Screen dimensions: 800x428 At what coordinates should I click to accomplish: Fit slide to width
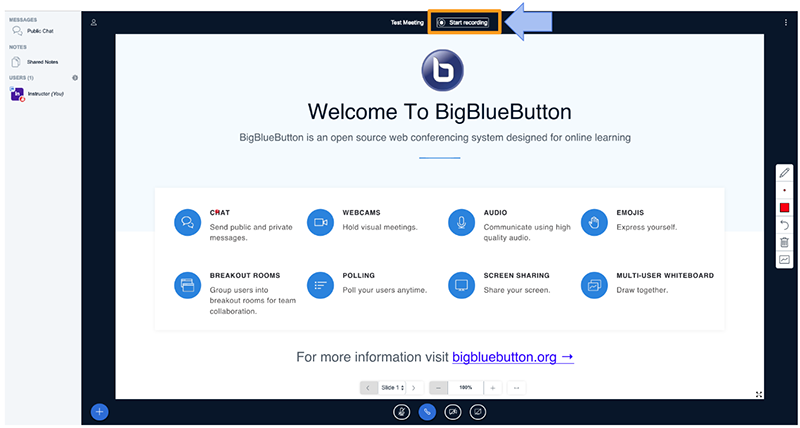[516, 388]
